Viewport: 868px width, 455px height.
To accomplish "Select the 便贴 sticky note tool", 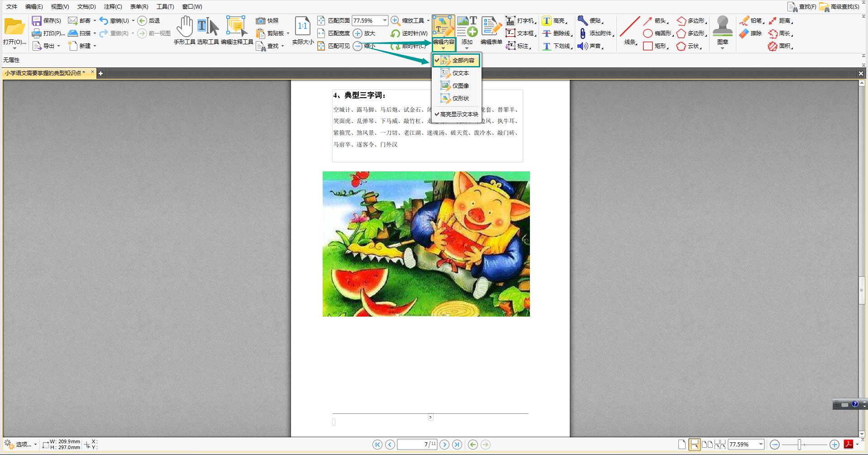I will [x=591, y=21].
